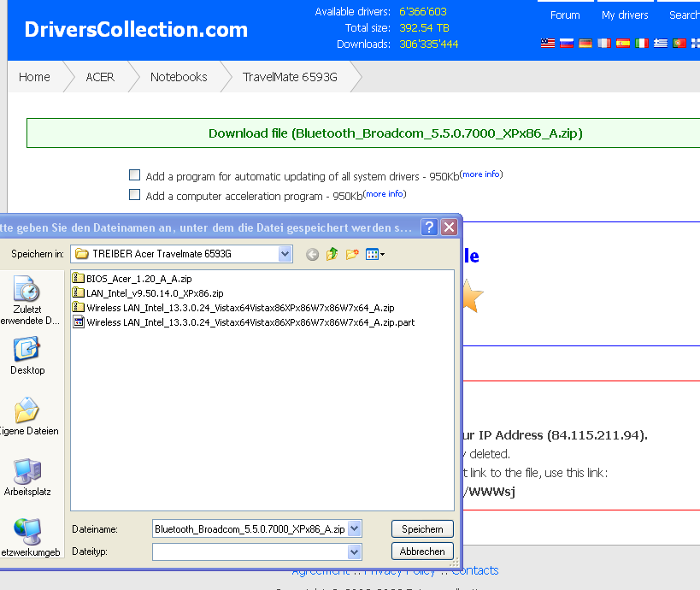Select the Portuguese flag language icon
Viewport: 700px width, 590px height.
pyautogui.click(x=679, y=44)
